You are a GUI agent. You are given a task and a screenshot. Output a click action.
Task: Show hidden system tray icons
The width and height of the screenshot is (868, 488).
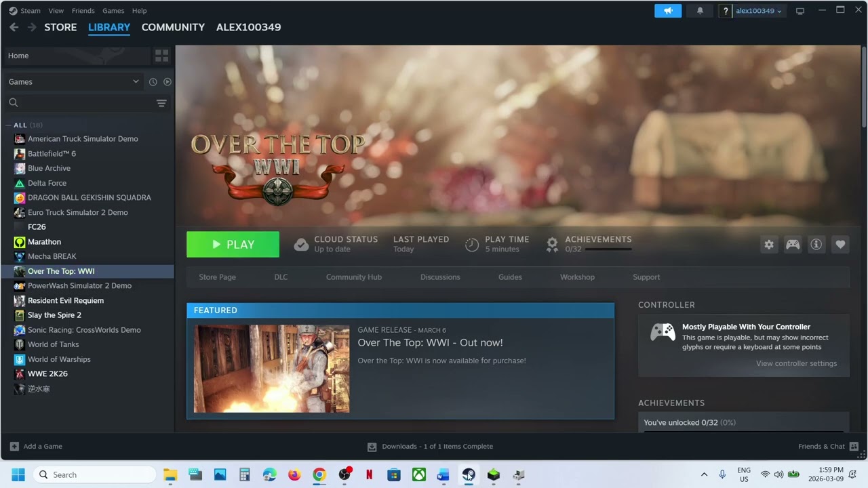pyautogui.click(x=704, y=474)
